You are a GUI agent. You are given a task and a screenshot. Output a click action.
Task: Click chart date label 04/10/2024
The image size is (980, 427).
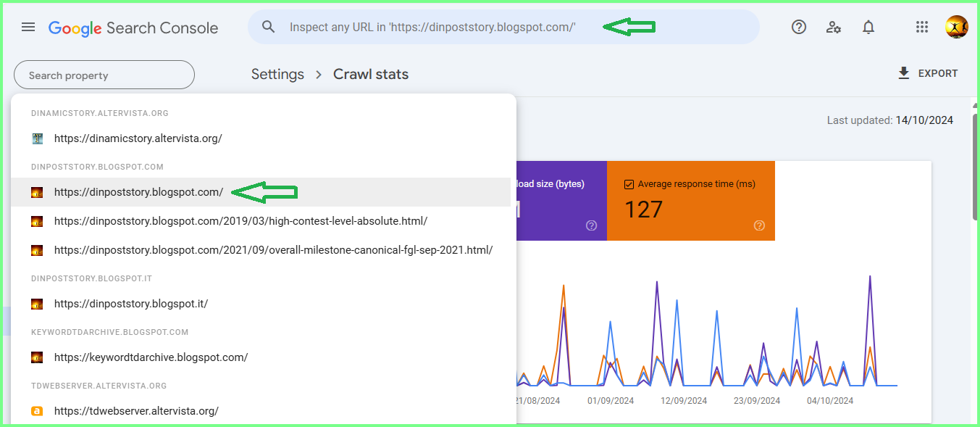click(830, 401)
